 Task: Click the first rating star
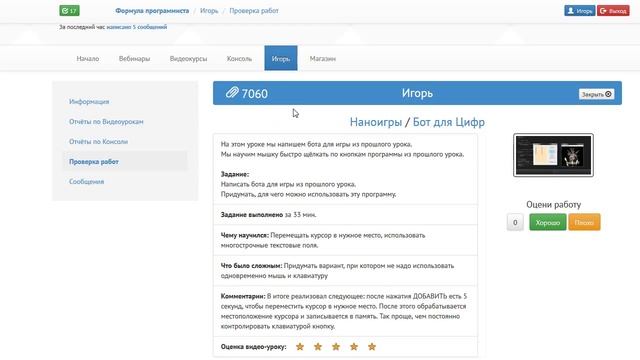point(300,347)
